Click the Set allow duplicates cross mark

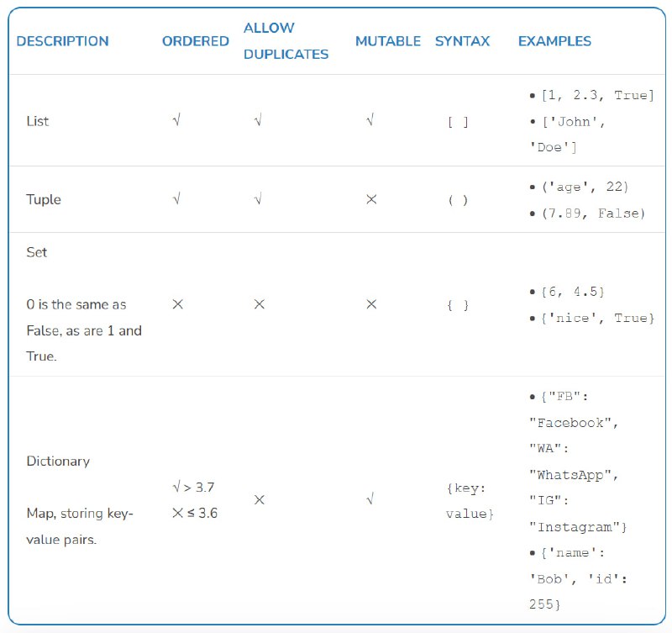pyautogui.click(x=259, y=304)
